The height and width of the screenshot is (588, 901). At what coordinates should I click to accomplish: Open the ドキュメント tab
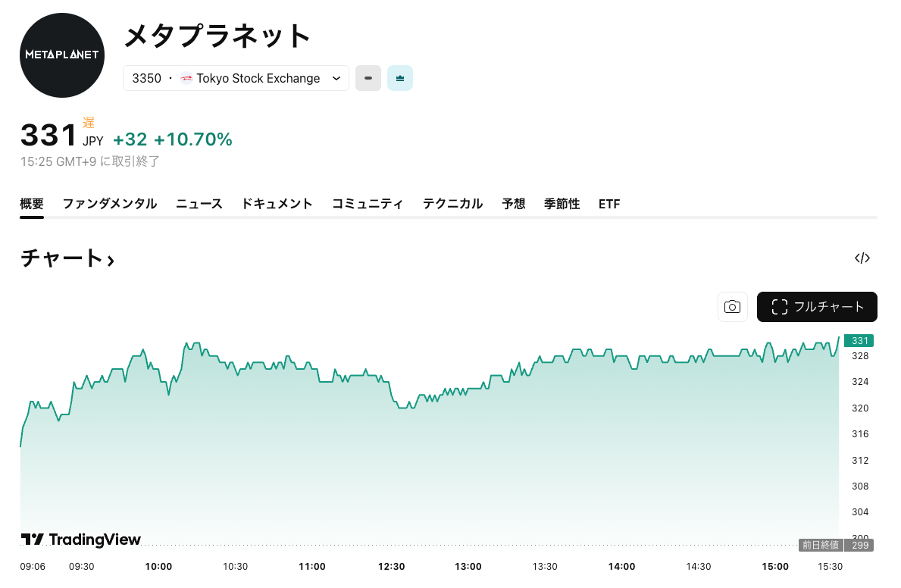pos(277,204)
